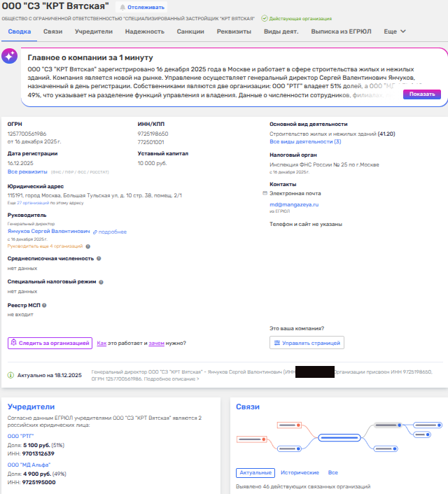Expand the Еще tab dropdown
The height and width of the screenshot is (494, 448).
(x=395, y=31)
